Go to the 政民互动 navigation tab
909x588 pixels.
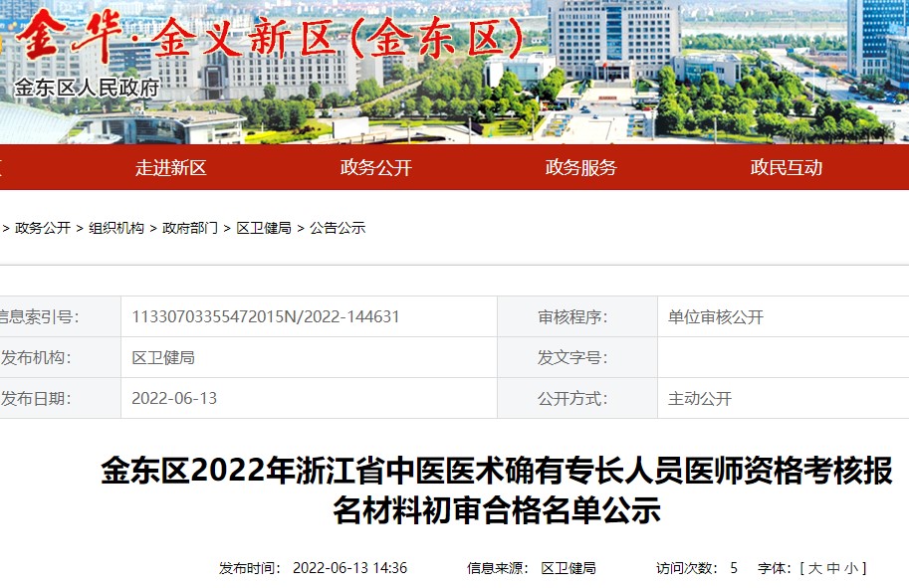coord(786,167)
